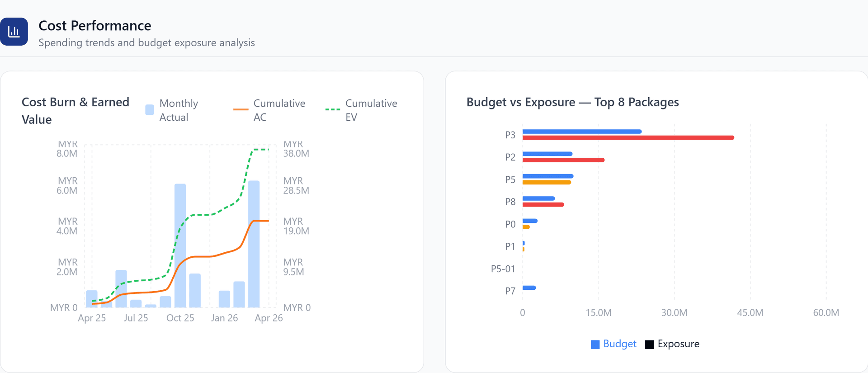Click the Budget vs Exposure chart title
The width and height of the screenshot is (868, 373).
[x=573, y=102]
